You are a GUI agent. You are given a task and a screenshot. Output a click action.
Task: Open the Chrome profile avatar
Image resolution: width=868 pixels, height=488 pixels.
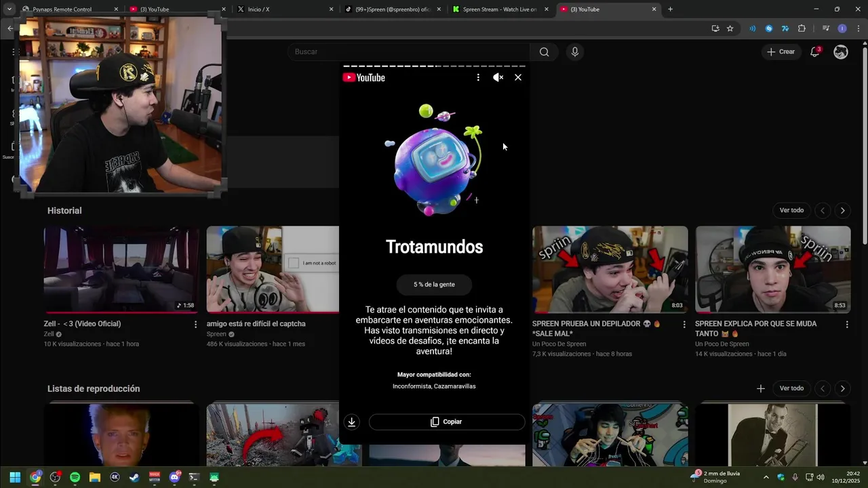point(842,28)
